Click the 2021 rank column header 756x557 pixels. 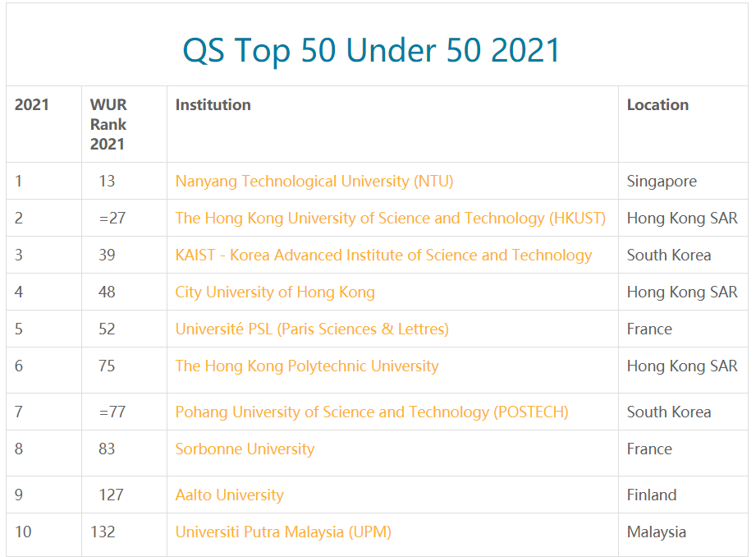pyautogui.click(x=32, y=104)
